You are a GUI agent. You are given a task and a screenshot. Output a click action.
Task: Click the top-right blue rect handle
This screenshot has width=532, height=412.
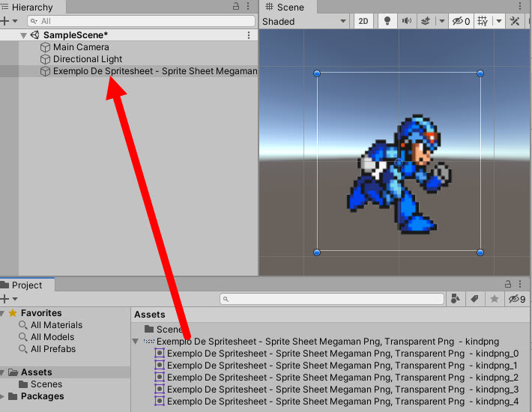[480, 73]
